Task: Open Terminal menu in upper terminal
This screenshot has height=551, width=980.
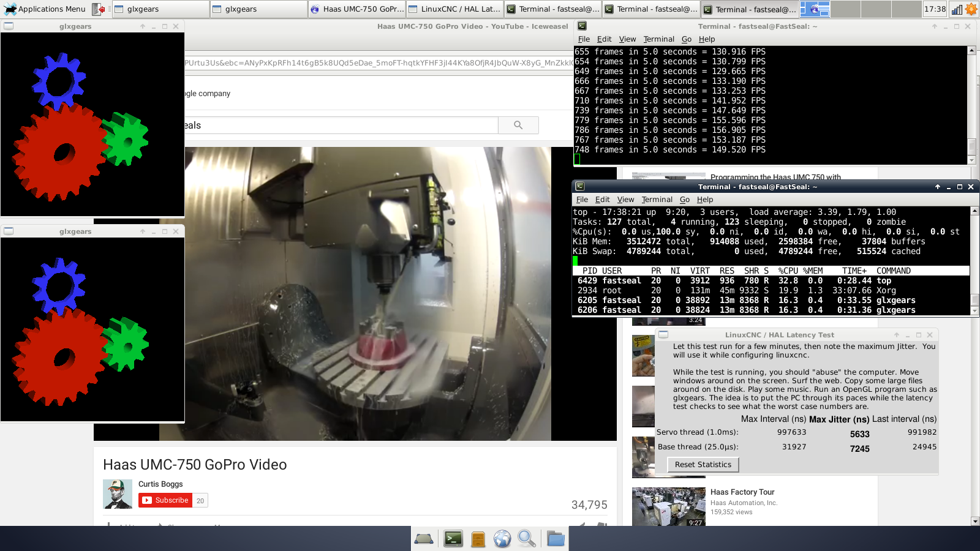Action: click(x=658, y=39)
